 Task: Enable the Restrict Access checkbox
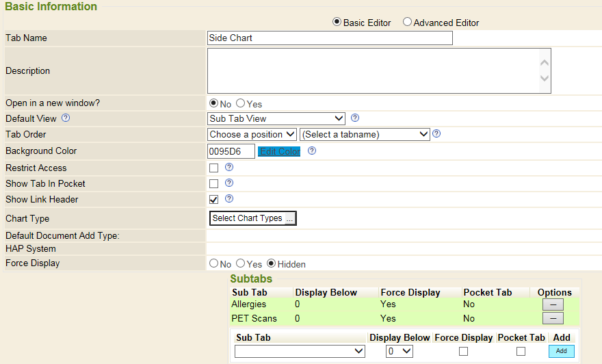(x=214, y=168)
